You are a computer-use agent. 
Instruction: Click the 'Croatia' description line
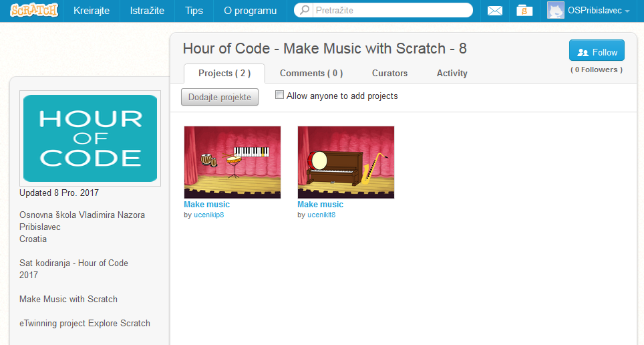(x=33, y=239)
